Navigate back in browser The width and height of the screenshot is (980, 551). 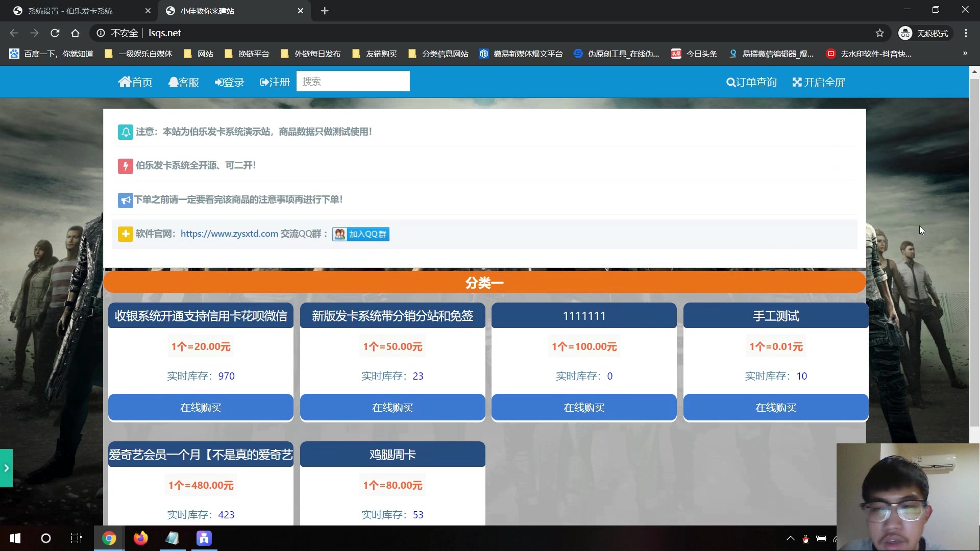pyautogui.click(x=14, y=33)
